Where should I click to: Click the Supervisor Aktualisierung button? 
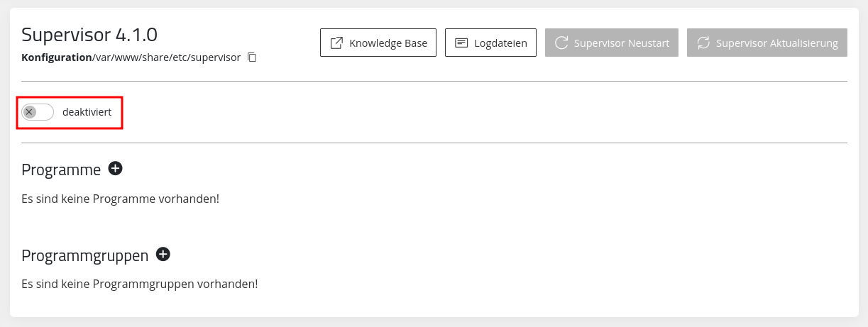(x=767, y=43)
